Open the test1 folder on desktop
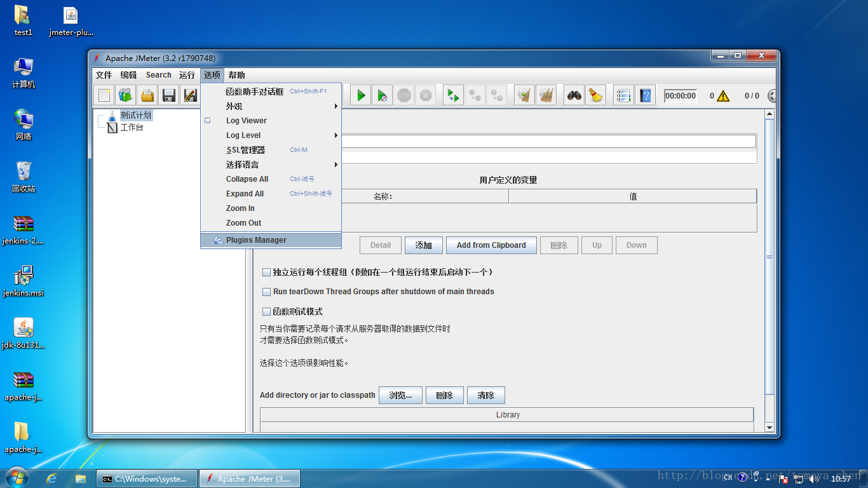This screenshot has height=488, width=868. pyautogui.click(x=23, y=20)
